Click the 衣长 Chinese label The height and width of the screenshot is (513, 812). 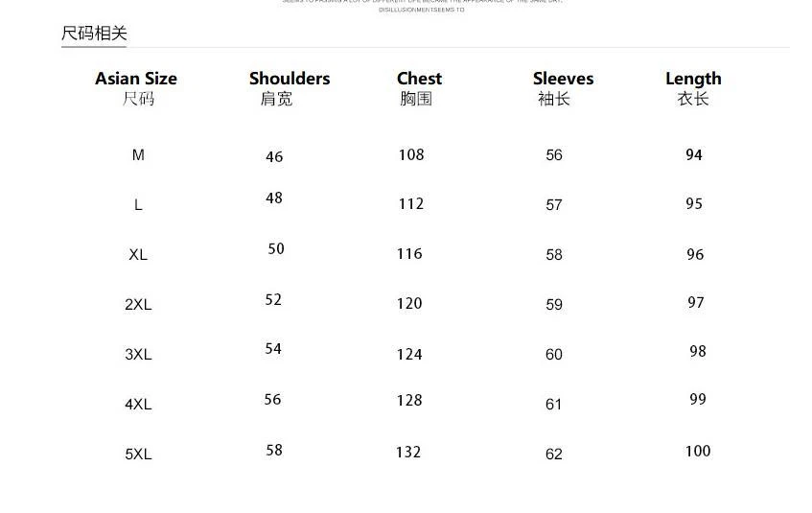pyautogui.click(x=692, y=99)
